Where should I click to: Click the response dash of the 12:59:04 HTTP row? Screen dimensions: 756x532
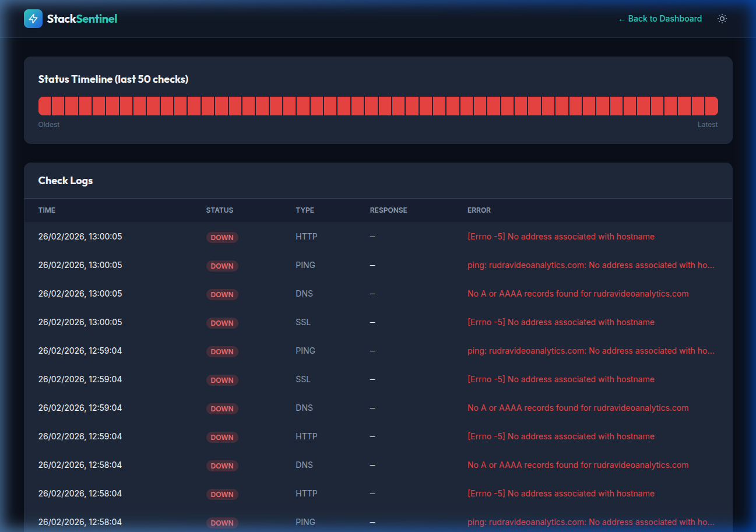click(x=372, y=436)
